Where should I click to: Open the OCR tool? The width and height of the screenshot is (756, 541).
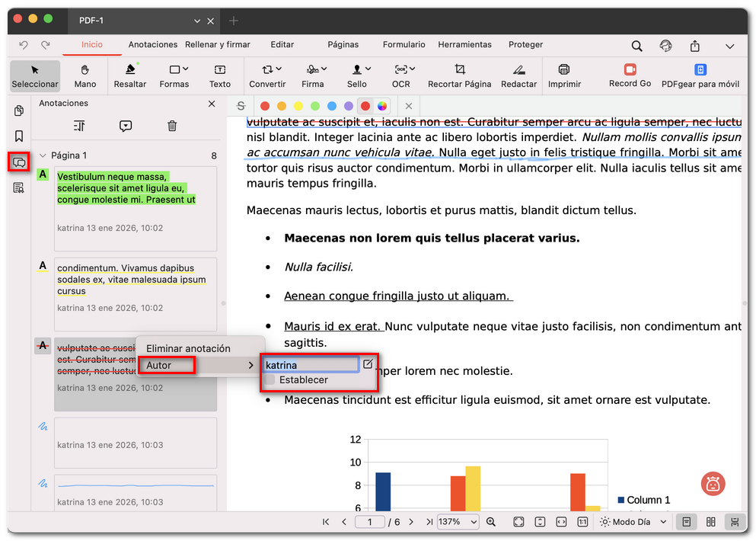pyautogui.click(x=400, y=75)
